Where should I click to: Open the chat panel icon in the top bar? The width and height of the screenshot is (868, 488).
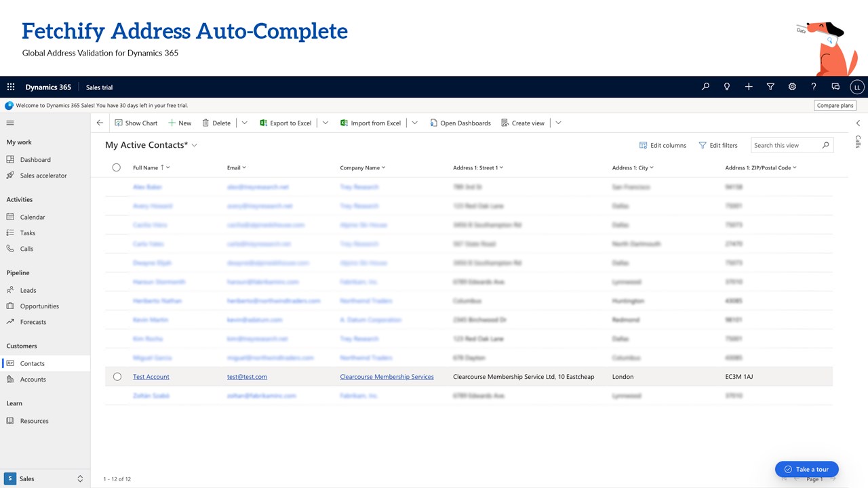835,87
